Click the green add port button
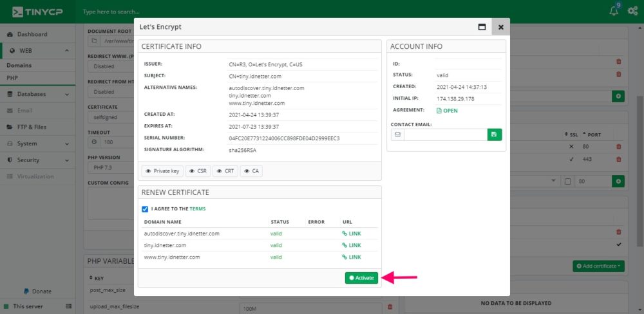The height and width of the screenshot is (314, 644). click(618, 181)
